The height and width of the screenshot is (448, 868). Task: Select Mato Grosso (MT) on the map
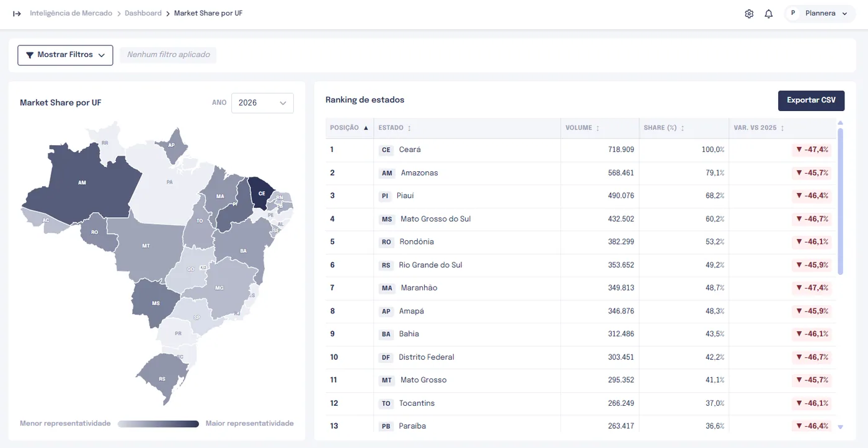pyautogui.click(x=146, y=246)
